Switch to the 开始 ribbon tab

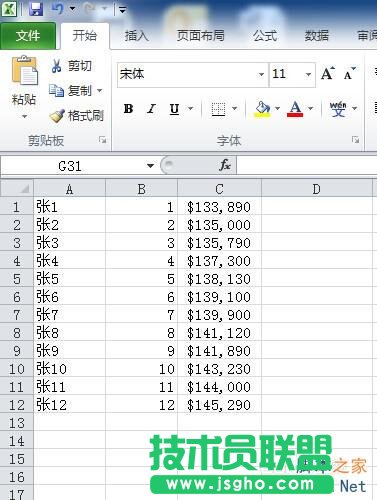(x=85, y=36)
